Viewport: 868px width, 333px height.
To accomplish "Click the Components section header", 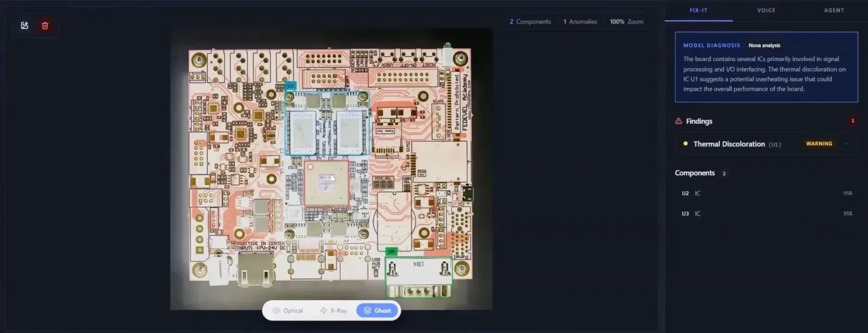I will [x=694, y=173].
